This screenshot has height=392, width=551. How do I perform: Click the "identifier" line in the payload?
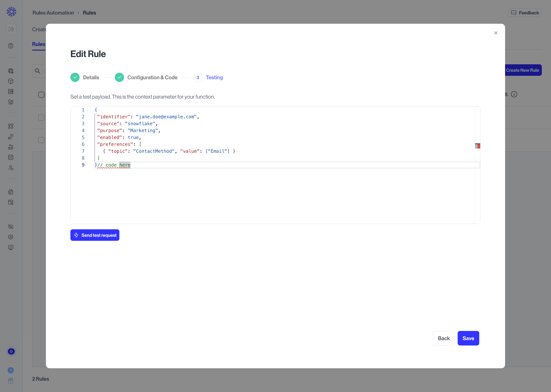coord(148,117)
